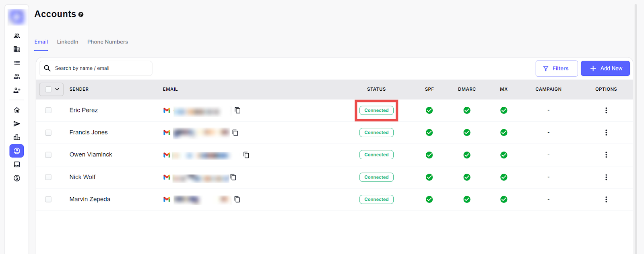644x254 pixels.
Task: Click the Add New button
Action: pyautogui.click(x=605, y=69)
